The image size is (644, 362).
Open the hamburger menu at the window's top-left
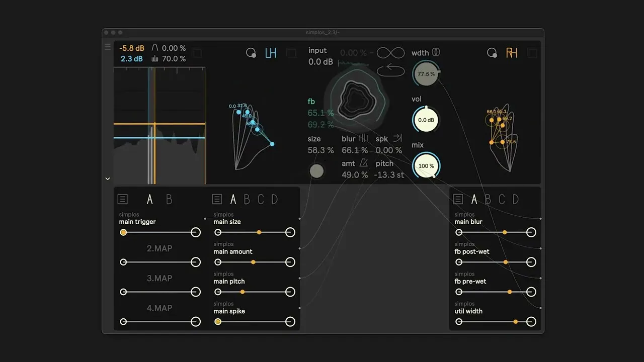[107, 47]
